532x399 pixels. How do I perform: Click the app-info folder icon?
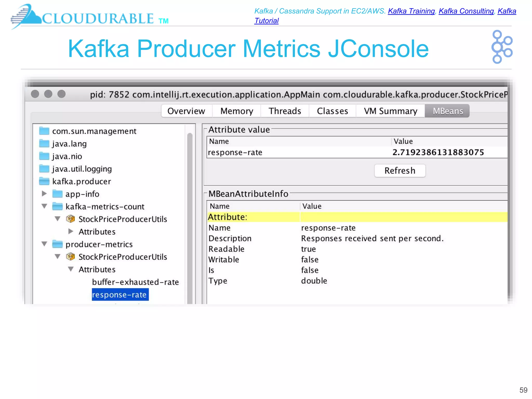click(x=57, y=194)
